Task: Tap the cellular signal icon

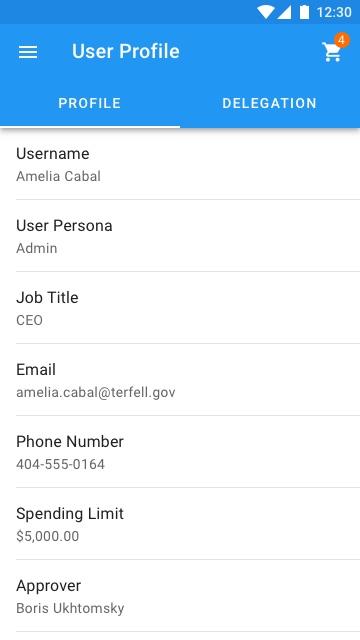Action: [284, 12]
